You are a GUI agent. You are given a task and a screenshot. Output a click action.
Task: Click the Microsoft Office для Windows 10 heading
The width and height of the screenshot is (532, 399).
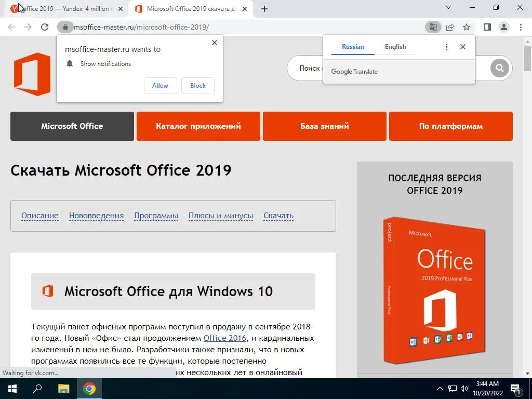(x=169, y=291)
